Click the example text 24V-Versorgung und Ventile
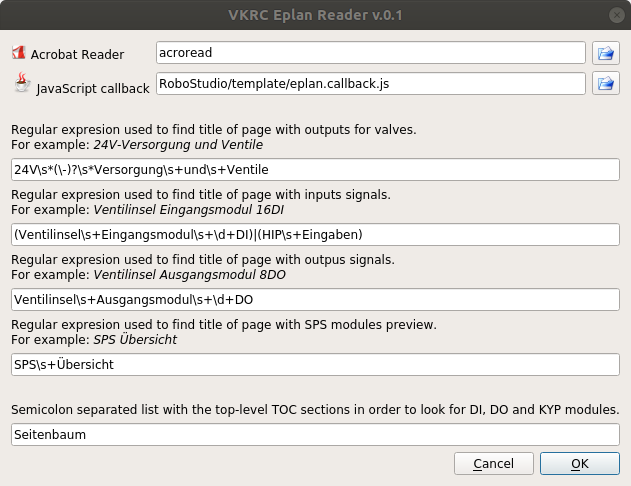Viewport: 631px width, 486px height. [x=178, y=145]
